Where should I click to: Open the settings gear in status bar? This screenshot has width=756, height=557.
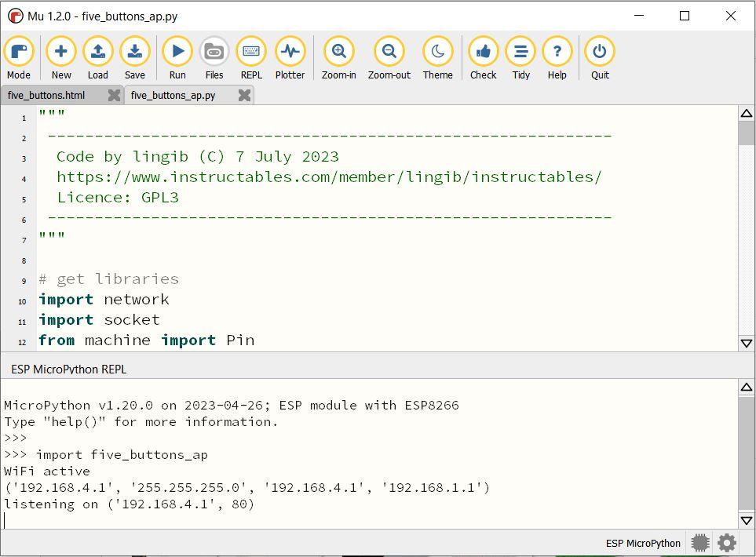pos(727,543)
